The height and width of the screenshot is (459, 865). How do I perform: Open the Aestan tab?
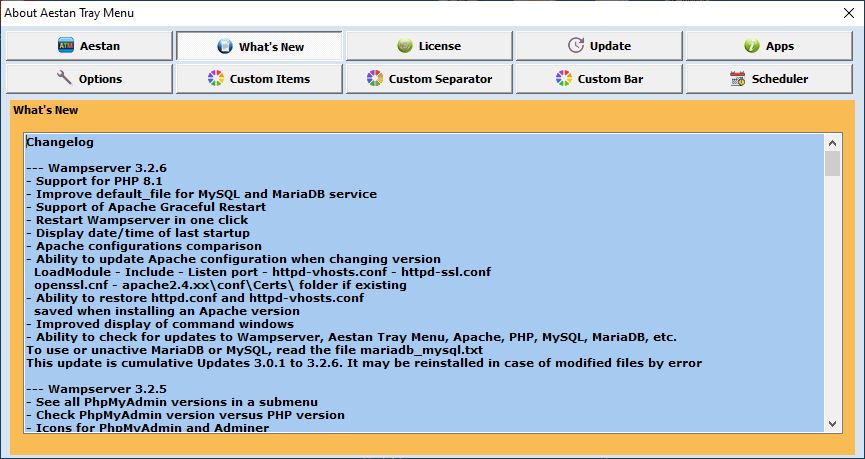coord(89,46)
